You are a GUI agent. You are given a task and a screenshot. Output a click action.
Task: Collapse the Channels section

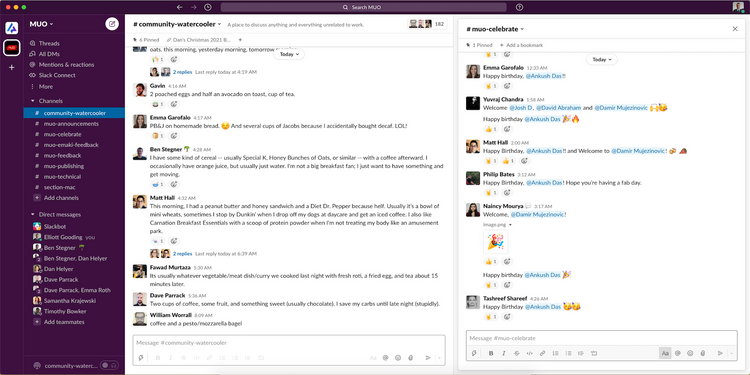tap(33, 101)
